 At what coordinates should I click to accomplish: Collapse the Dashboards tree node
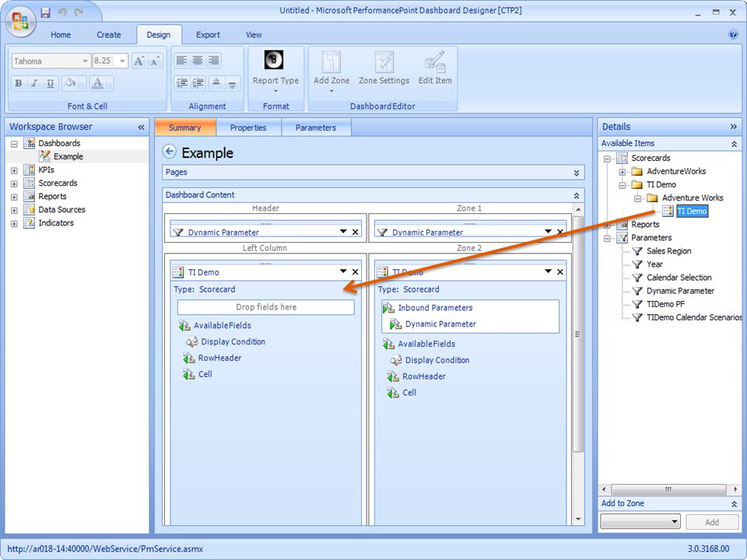(x=14, y=143)
